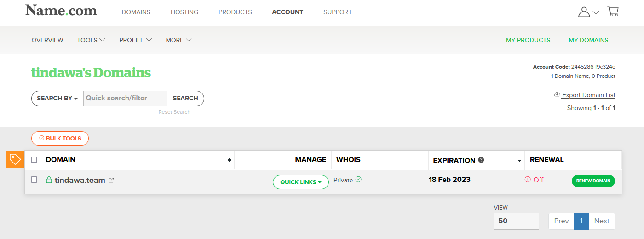This screenshot has height=239, width=644.
Task: Go to the Name.com home logo
Action: (61, 10)
